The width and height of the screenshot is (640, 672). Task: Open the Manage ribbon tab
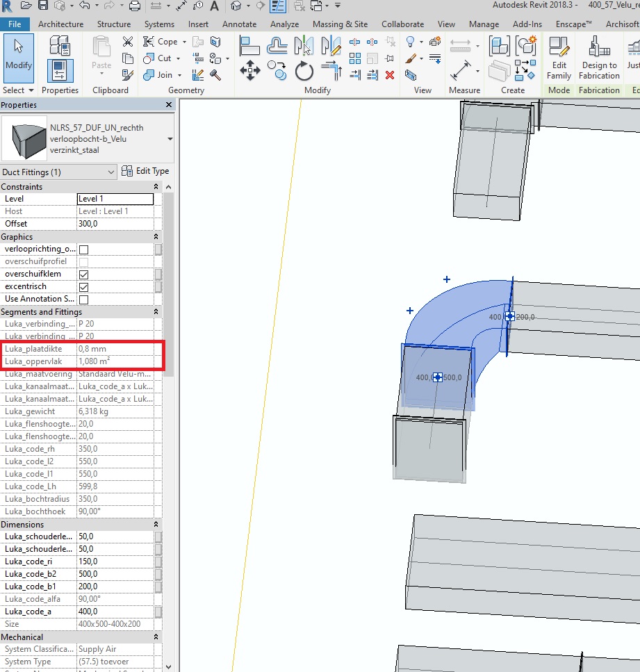click(x=484, y=24)
